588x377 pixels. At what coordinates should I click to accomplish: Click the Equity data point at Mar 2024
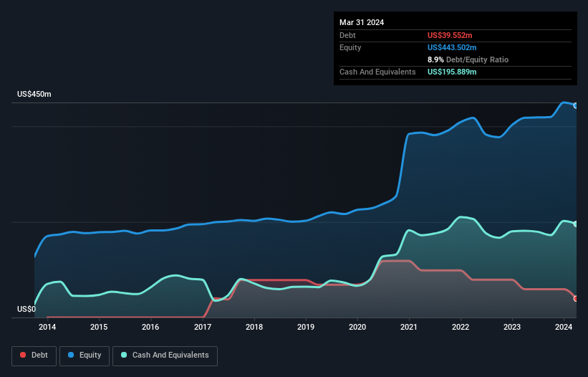tap(576, 106)
